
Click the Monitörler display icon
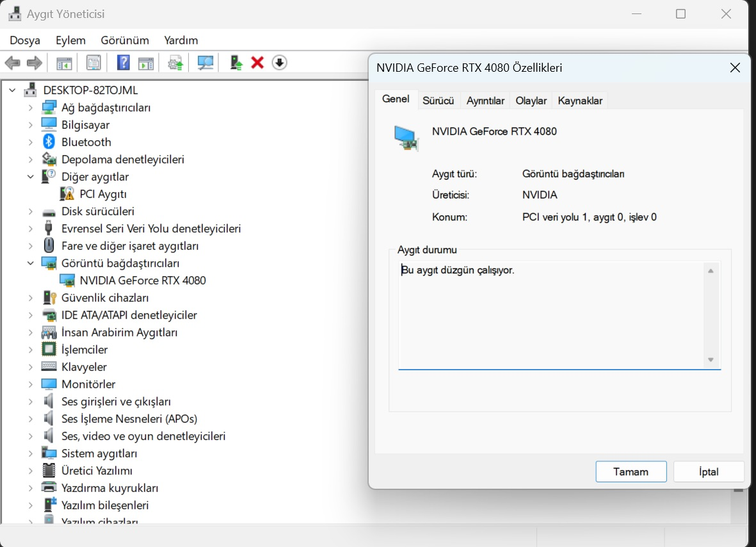point(49,384)
